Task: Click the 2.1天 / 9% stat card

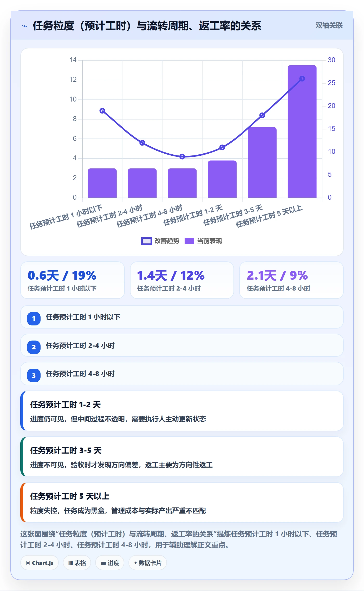Action: click(x=291, y=280)
